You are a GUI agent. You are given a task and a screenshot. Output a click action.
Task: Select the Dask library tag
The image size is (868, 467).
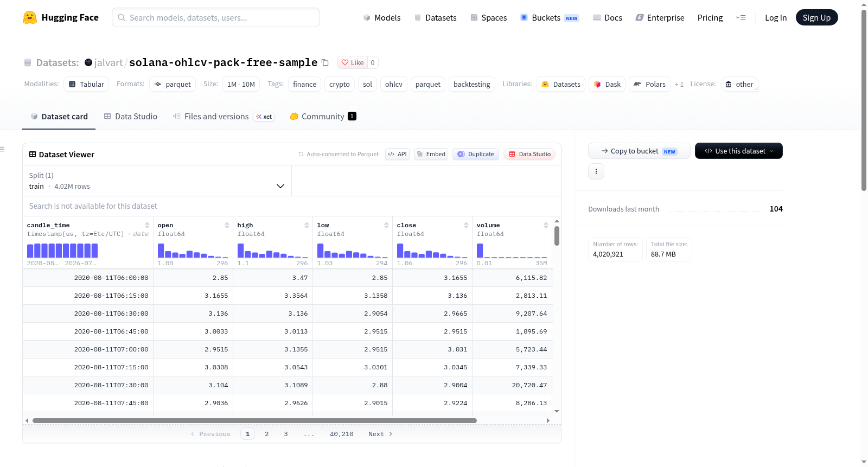click(607, 84)
